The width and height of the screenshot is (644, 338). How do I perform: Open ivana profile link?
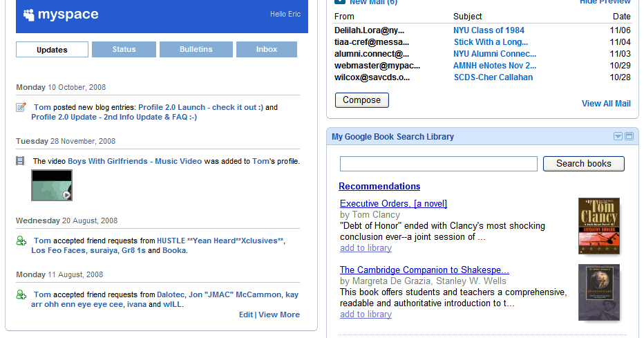[x=136, y=304]
